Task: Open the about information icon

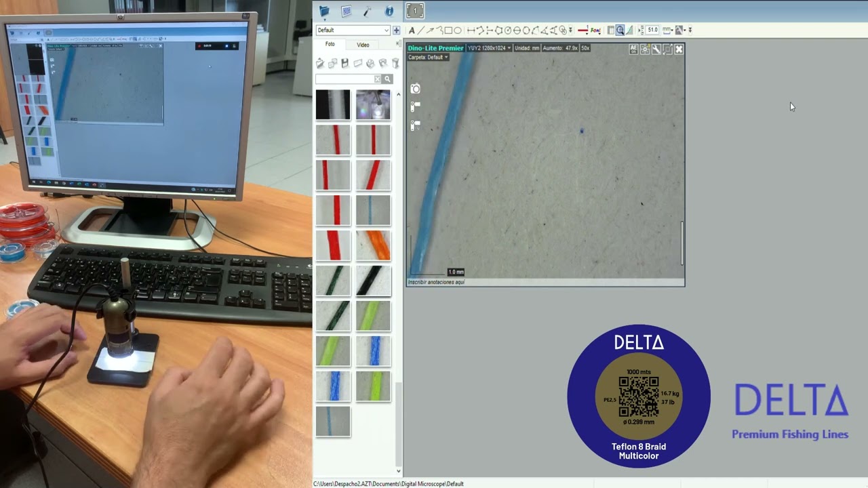Action: pos(389,11)
